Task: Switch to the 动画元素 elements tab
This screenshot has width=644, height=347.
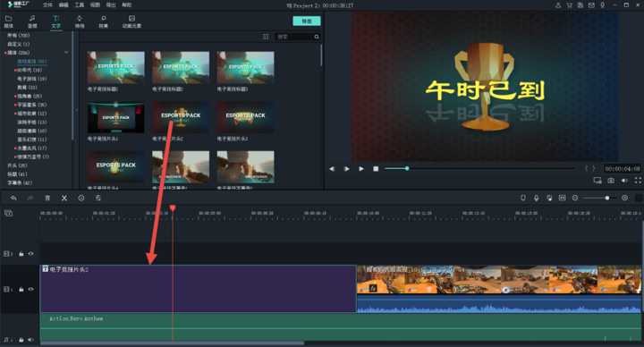Action: coord(131,21)
